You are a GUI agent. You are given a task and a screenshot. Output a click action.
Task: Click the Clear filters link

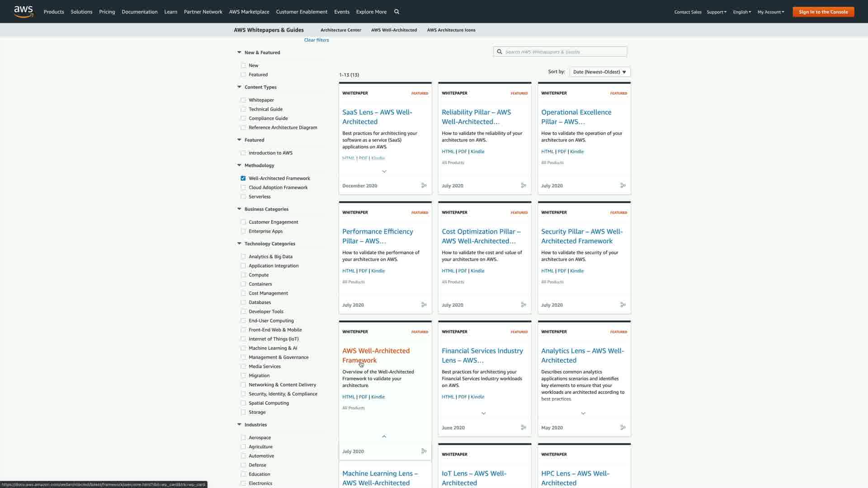coord(316,40)
